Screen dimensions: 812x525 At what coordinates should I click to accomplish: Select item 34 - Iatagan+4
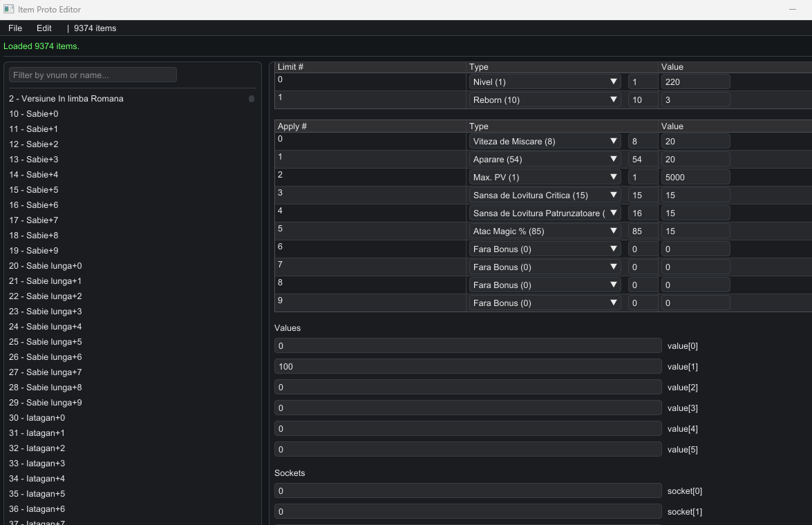[x=37, y=479]
